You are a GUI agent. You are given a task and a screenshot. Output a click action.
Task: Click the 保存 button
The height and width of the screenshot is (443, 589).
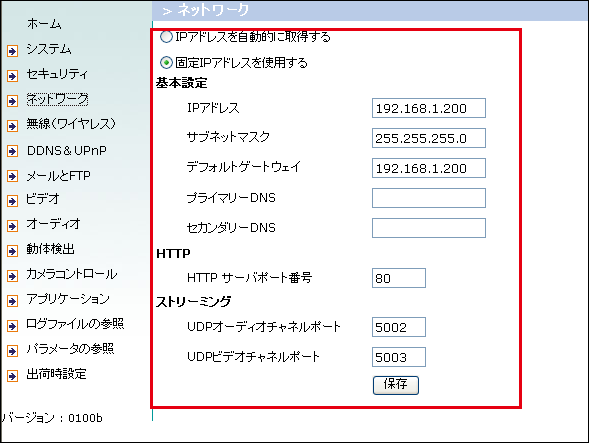(396, 385)
